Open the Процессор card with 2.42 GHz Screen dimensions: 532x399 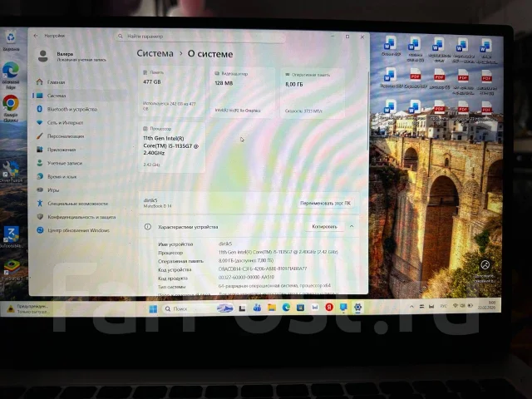tap(171, 147)
